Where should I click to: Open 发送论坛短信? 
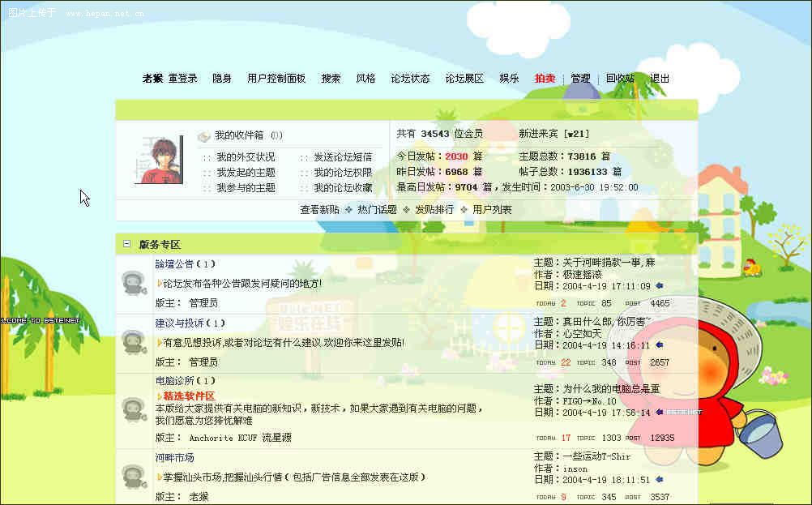[x=343, y=156]
